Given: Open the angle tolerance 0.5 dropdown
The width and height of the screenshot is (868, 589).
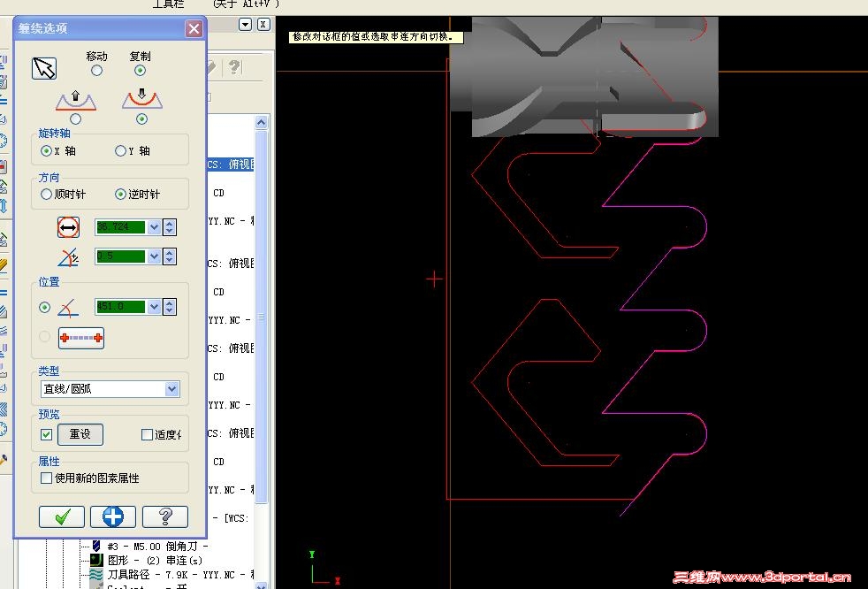Looking at the screenshot, I should click(154, 256).
